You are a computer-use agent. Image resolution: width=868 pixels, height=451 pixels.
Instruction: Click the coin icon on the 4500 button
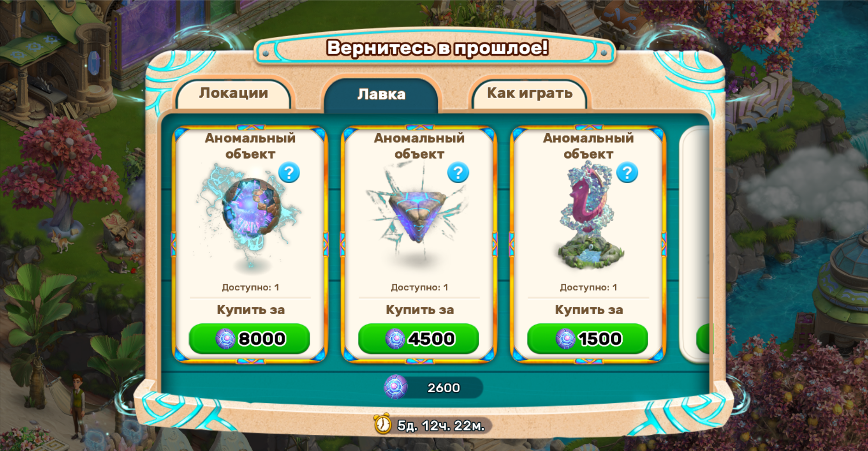(x=395, y=339)
